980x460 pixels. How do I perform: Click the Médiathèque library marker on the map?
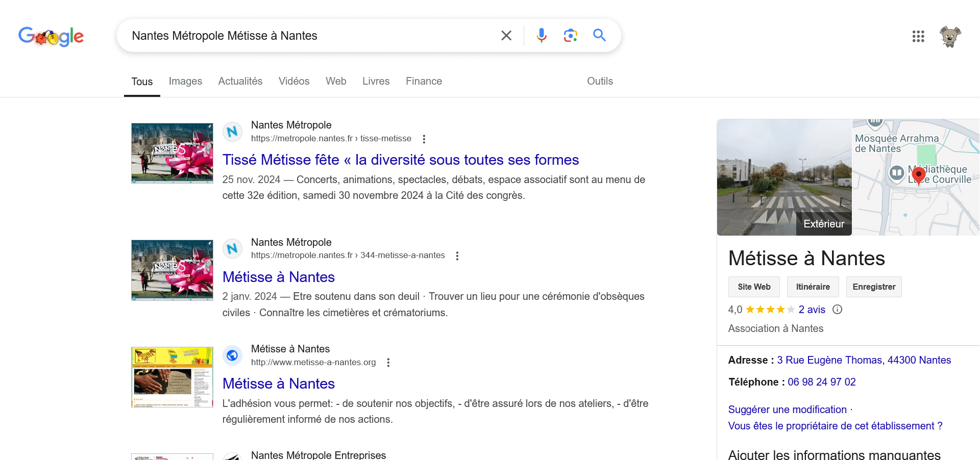pos(897,173)
